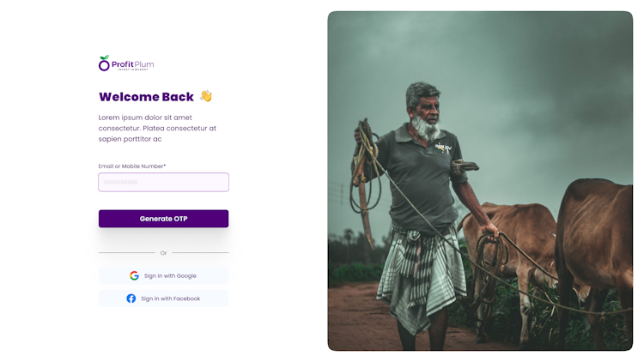Focus the Email or Mobile Number field
Screen dimensions: 644x362
pos(163,182)
